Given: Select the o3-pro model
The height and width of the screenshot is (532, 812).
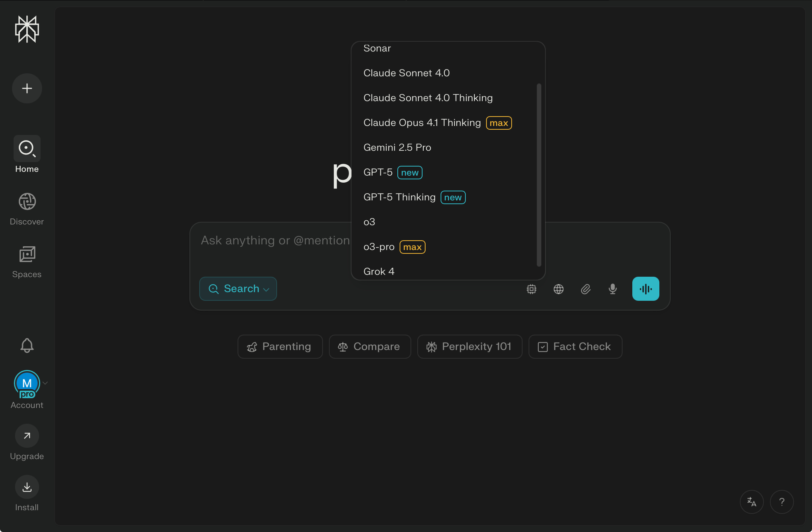Looking at the screenshot, I should pyautogui.click(x=448, y=247).
